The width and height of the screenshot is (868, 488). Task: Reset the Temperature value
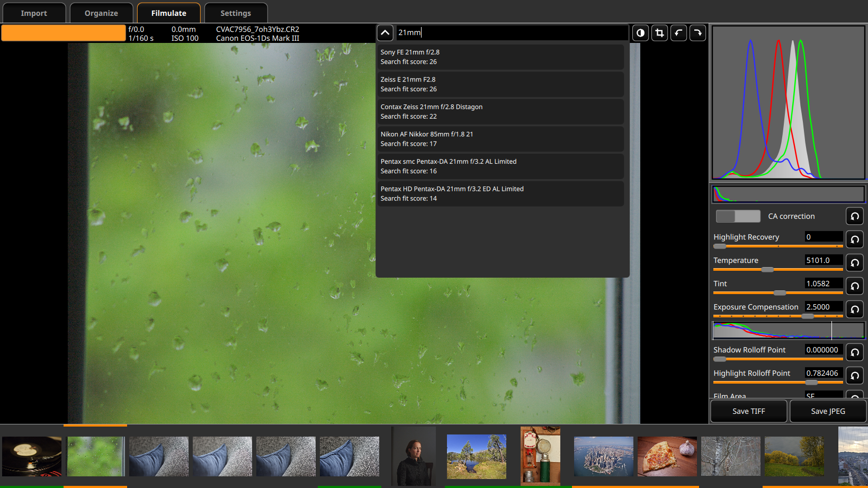[854, 263]
